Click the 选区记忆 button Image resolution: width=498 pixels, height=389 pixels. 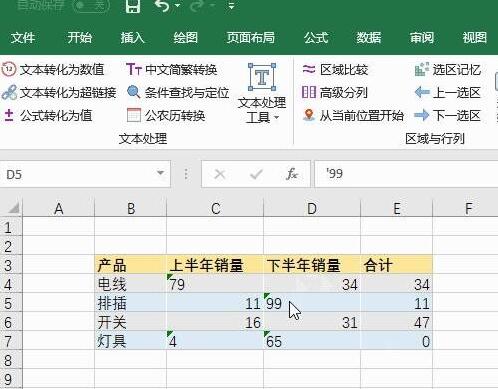448,69
